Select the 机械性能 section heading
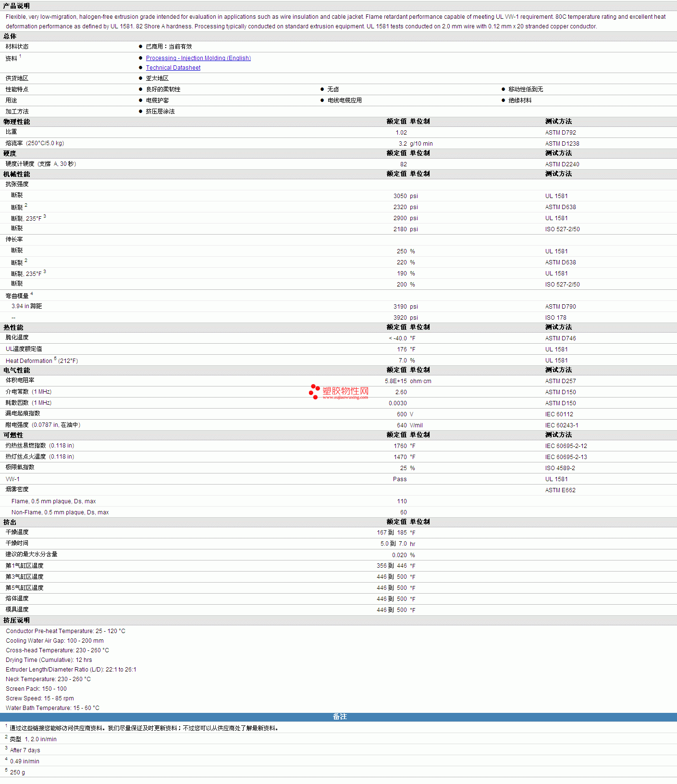 tap(16, 174)
